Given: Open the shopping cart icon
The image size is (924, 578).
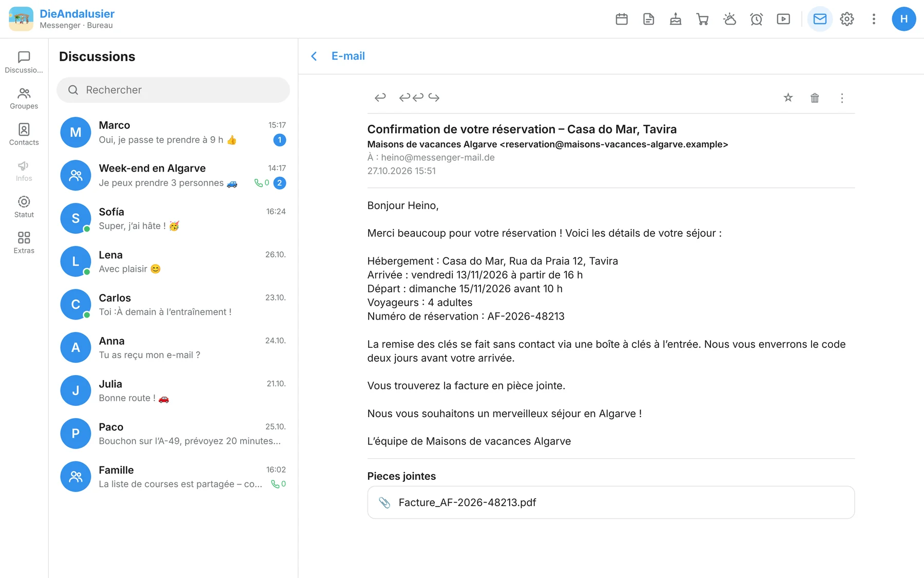Looking at the screenshot, I should click(702, 19).
